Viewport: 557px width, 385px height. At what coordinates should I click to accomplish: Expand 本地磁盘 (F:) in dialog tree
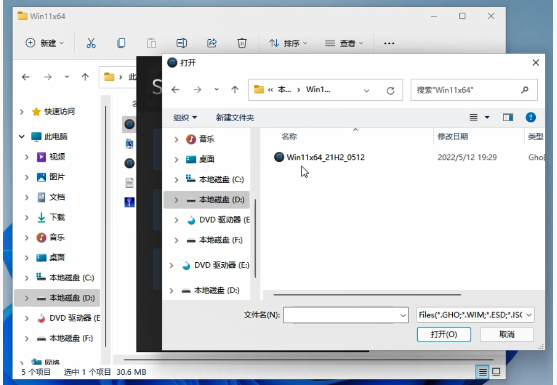coord(176,240)
